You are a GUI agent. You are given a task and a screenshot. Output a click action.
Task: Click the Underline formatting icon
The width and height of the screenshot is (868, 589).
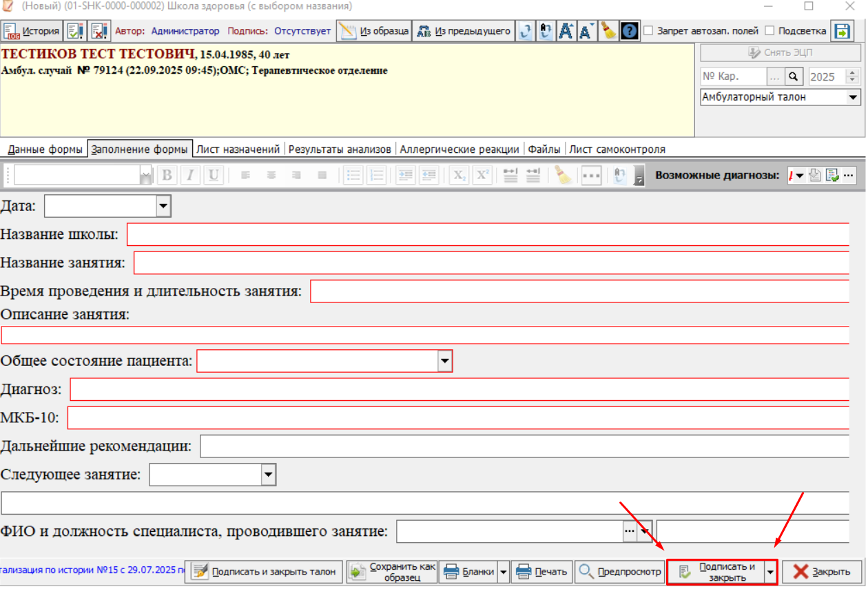(x=214, y=175)
